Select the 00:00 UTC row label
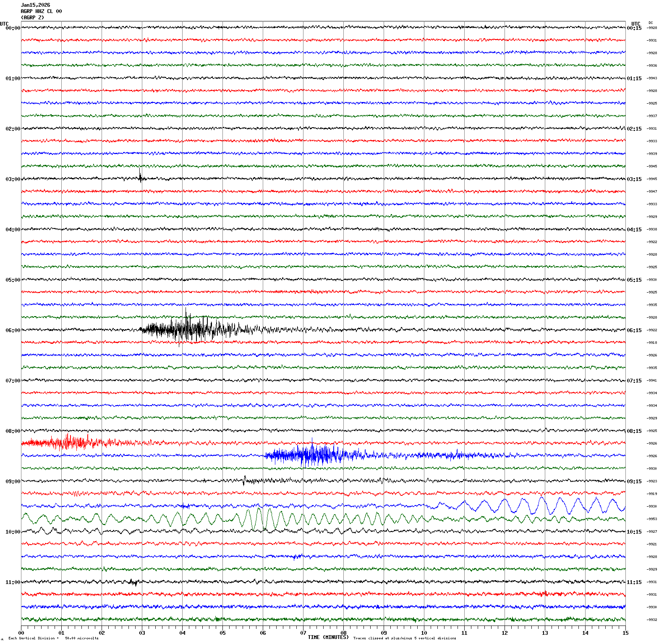The height and width of the screenshot is (644, 659). 13,28
